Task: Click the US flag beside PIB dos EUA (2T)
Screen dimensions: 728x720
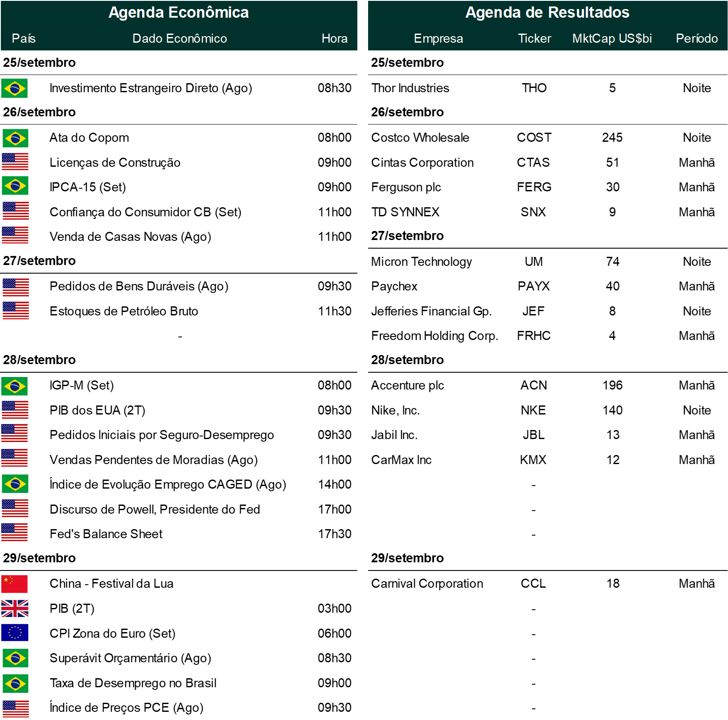Action: (15, 410)
